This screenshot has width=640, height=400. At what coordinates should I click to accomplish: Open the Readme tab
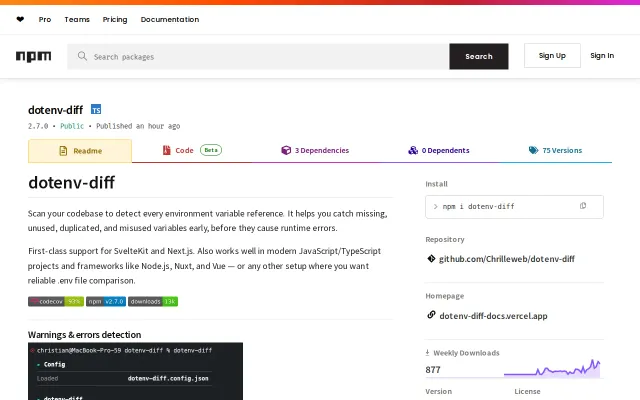[80, 151]
